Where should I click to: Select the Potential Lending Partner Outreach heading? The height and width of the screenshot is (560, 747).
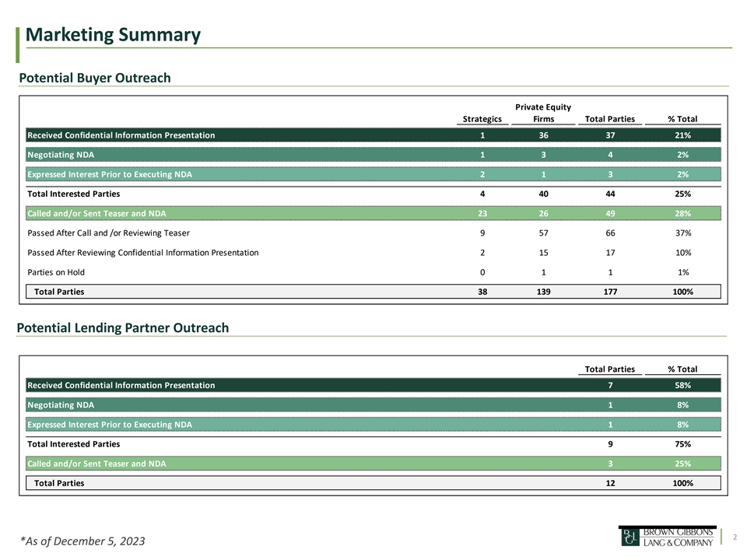(x=123, y=327)
